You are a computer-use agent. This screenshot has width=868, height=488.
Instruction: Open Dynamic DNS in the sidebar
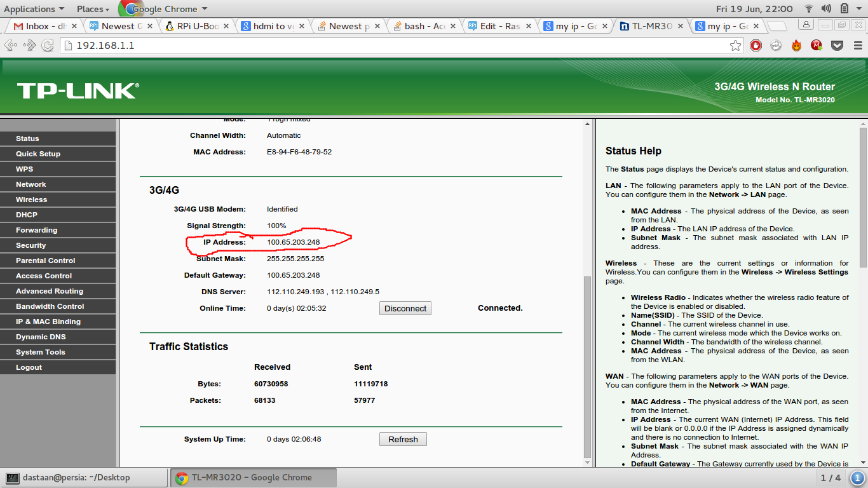pos(58,337)
